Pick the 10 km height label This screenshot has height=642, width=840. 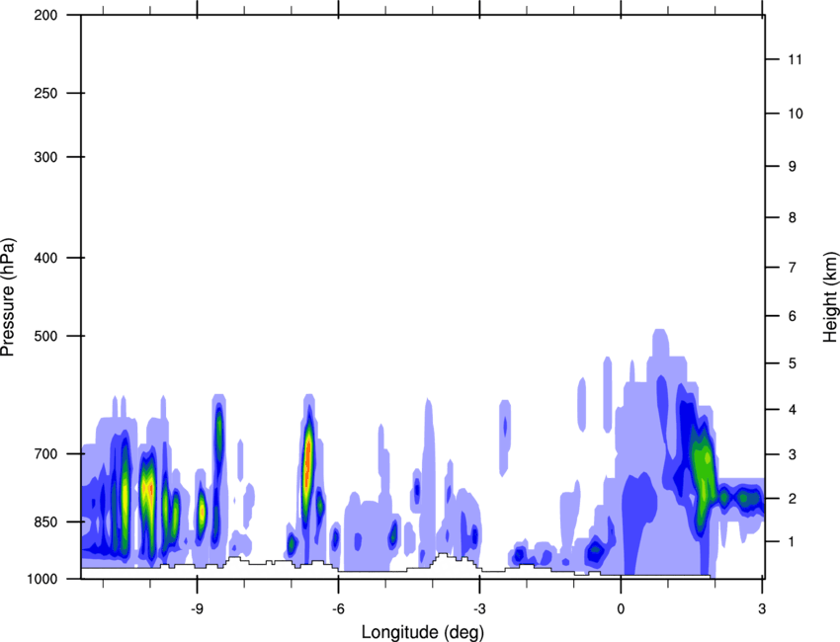[795, 114]
